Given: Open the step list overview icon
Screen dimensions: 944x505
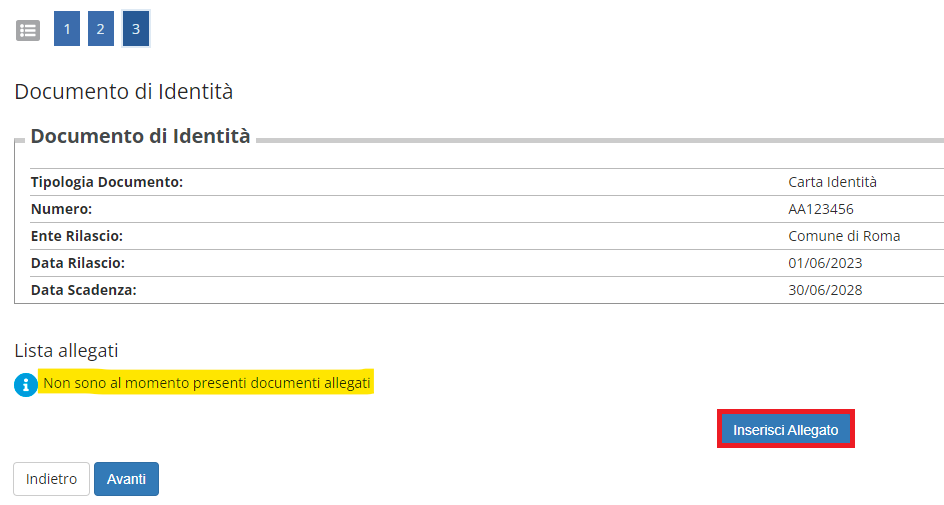Looking at the screenshot, I should [x=28, y=30].
